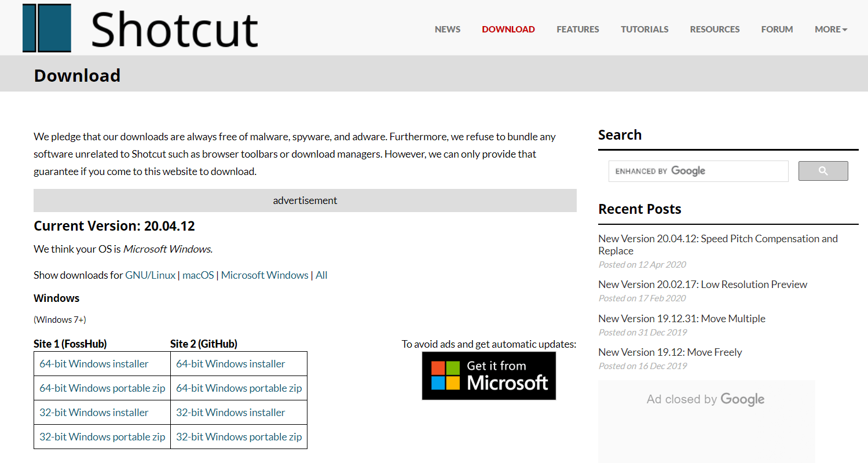Image resolution: width=868 pixels, height=463 pixels.
Task: Show downloads for all platforms
Action: [321, 275]
